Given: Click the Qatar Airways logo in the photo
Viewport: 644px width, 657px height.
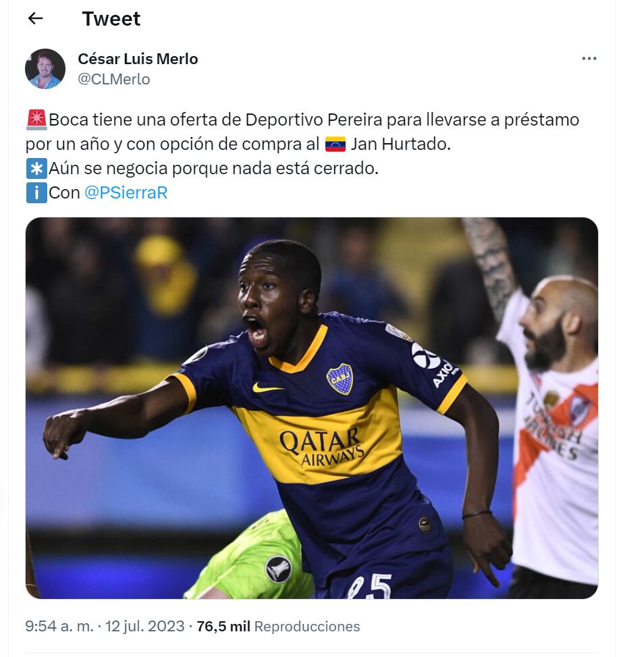Looking at the screenshot, I should 322,446.
